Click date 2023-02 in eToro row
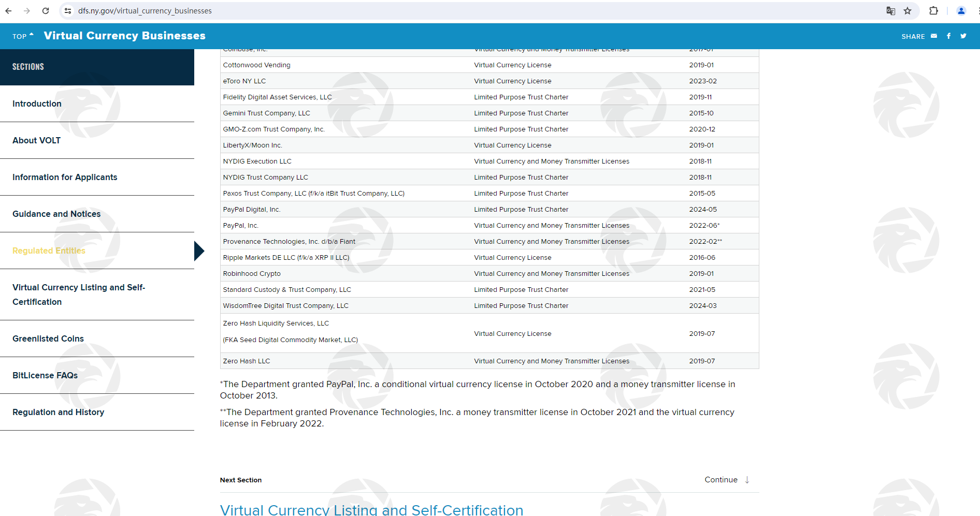The image size is (980, 516). (703, 81)
